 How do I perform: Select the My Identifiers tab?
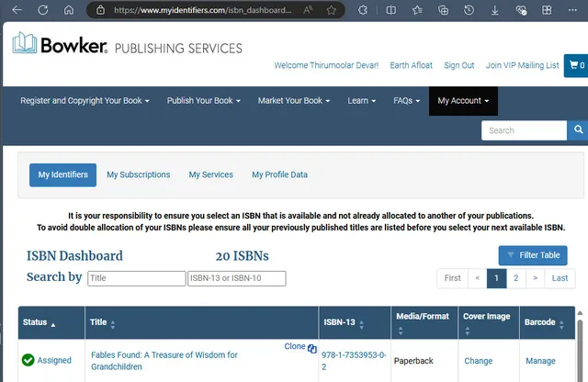click(63, 174)
